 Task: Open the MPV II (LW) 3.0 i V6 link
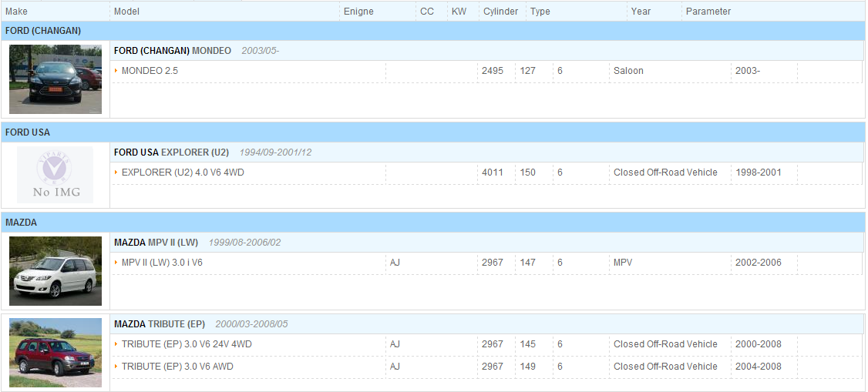162,263
